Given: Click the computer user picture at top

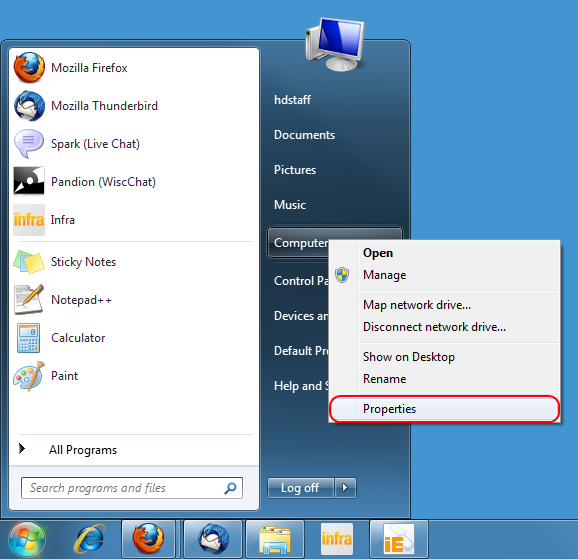Looking at the screenshot, I should (x=335, y=44).
